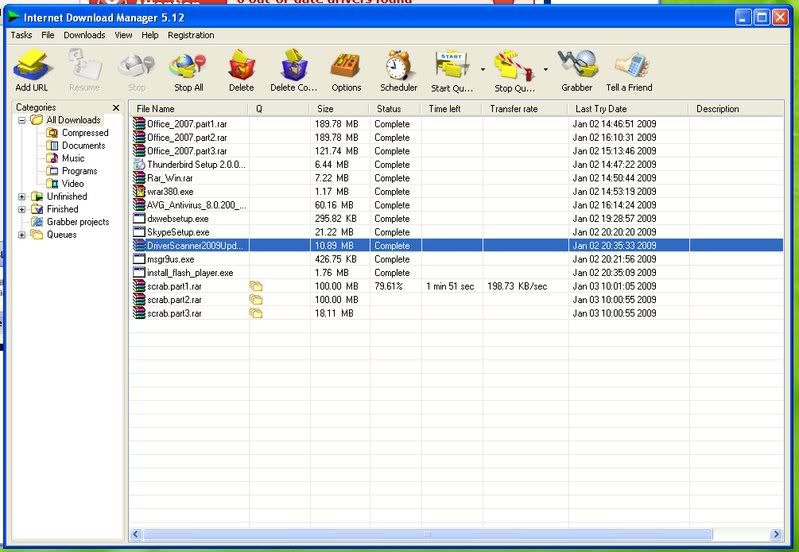Expand the Queues tree node
The image size is (799, 552).
pyautogui.click(x=22, y=235)
